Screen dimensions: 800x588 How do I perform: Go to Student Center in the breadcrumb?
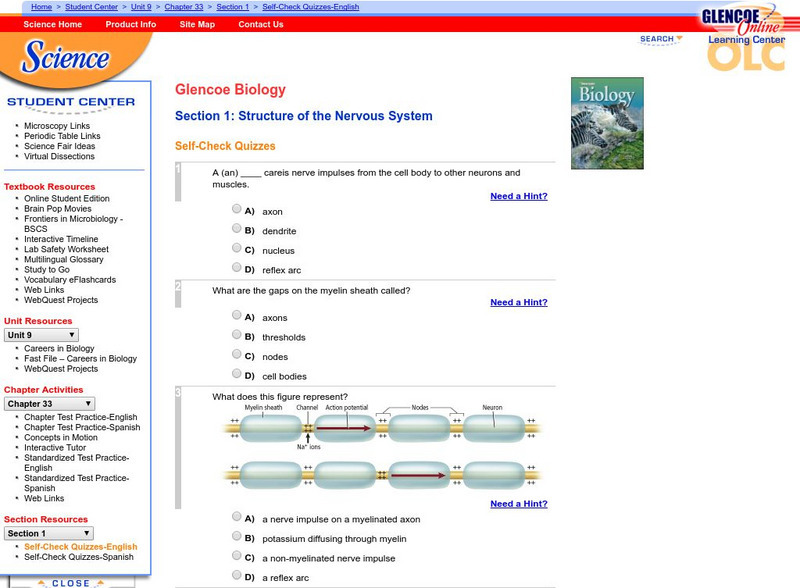[x=91, y=7]
